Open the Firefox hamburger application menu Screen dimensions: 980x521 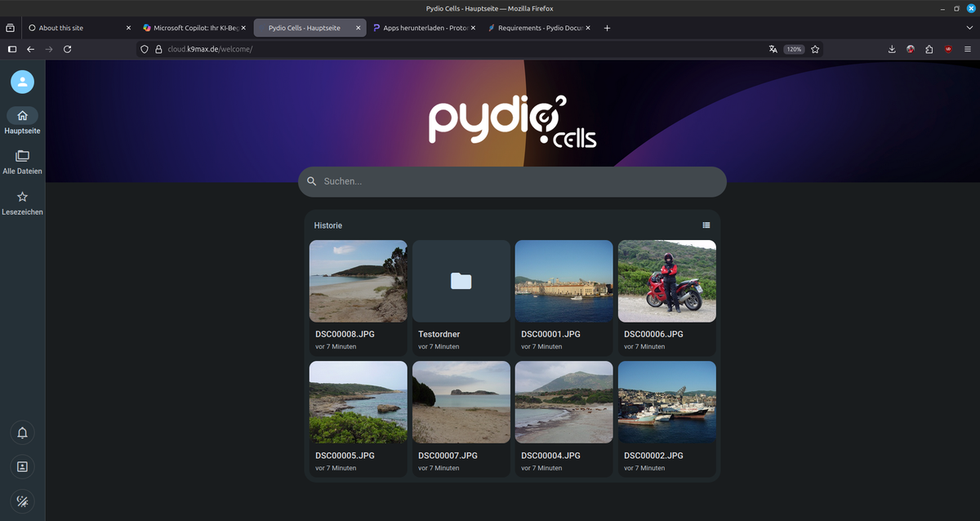[x=968, y=49]
